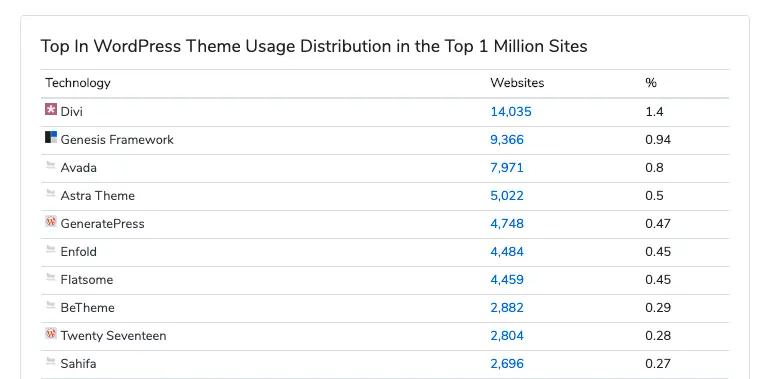Open the 14,035 websites link for Divi

coord(511,112)
